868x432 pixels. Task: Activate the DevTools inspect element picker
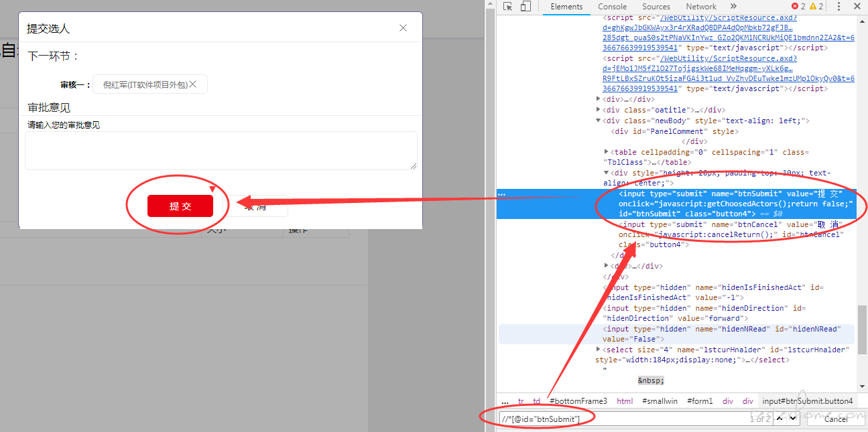(x=508, y=7)
